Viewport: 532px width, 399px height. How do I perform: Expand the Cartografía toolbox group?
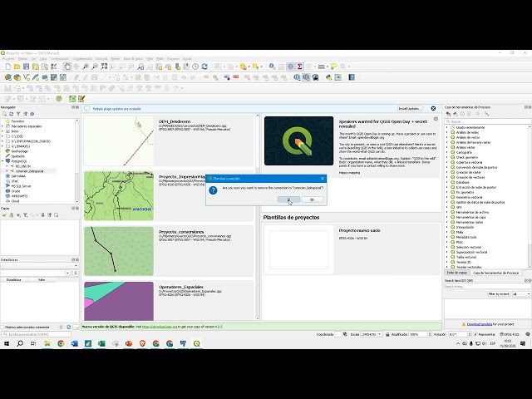(447, 152)
